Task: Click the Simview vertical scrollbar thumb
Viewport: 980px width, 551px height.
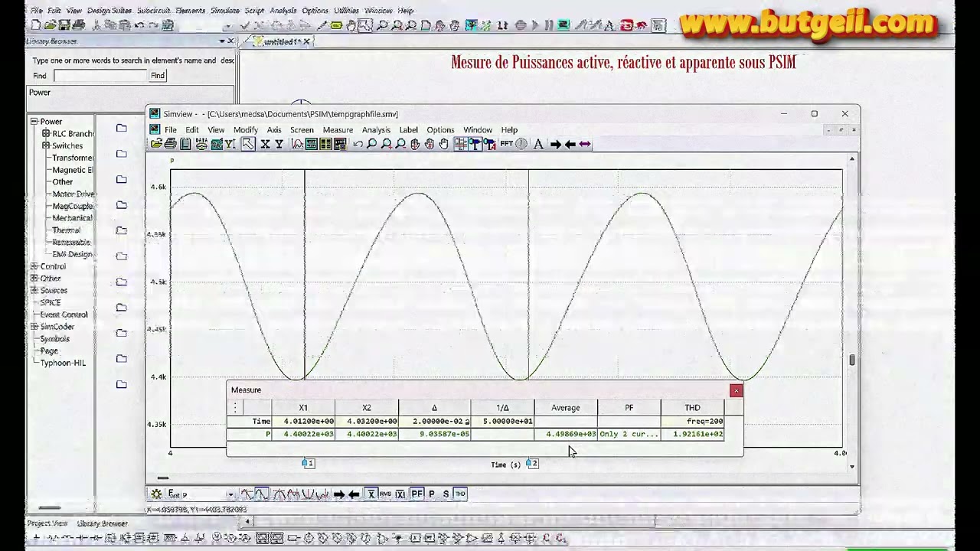Action: coord(852,359)
